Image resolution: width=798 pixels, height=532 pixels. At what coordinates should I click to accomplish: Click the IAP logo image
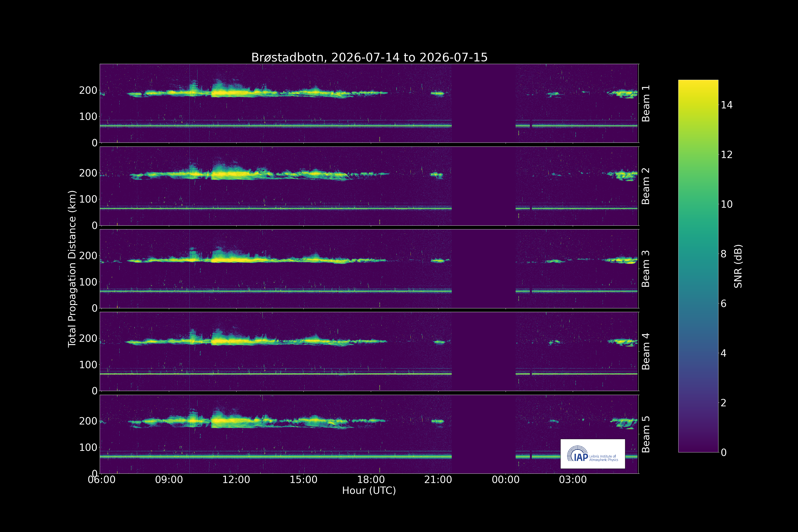click(x=593, y=454)
